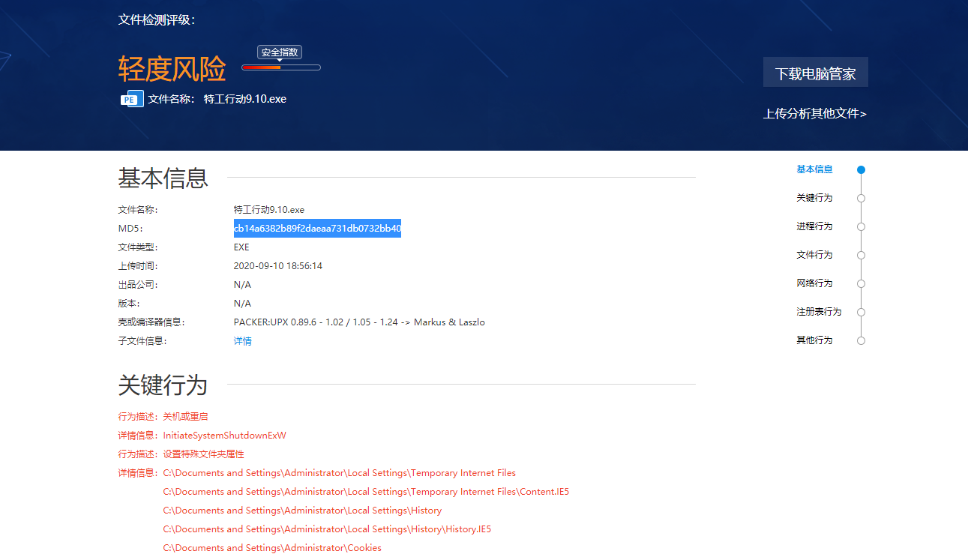This screenshot has width=968, height=560.
Task: Click the InitiateSystemShutdownExW detail line
Action: pyautogui.click(x=225, y=436)
